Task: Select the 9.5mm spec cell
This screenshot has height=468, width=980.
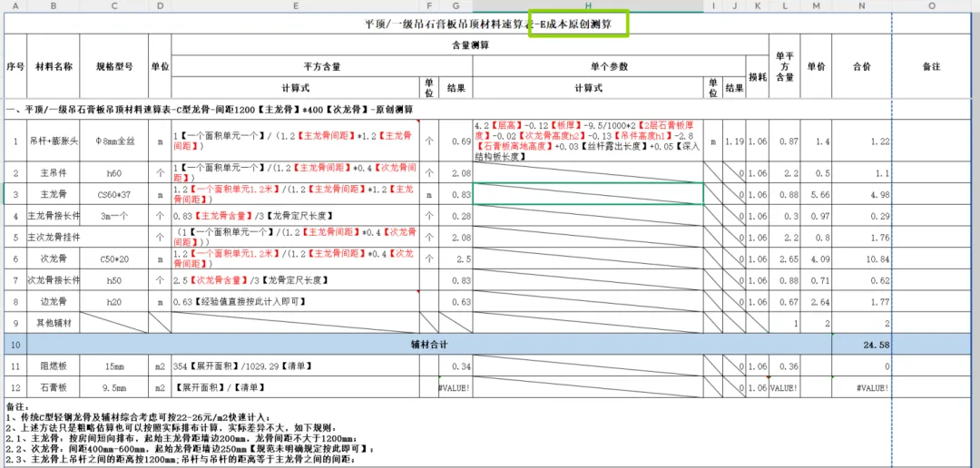Action: click(x=113, y=387)
